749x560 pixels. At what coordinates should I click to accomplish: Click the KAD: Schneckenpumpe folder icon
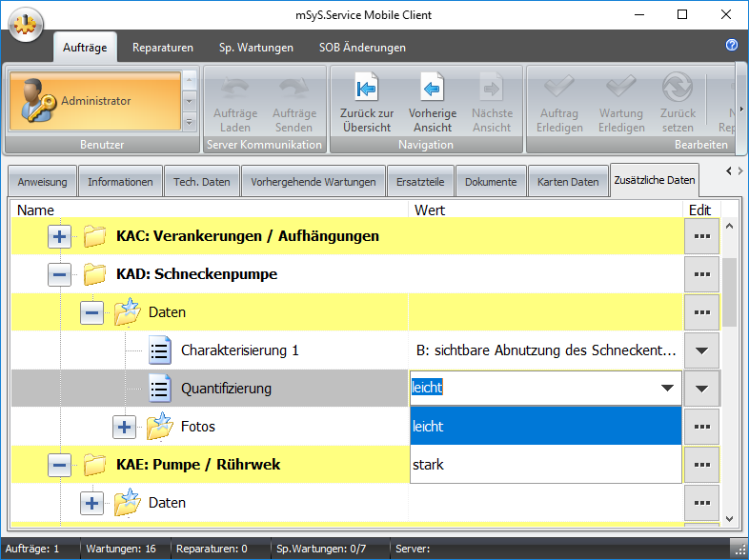point(94,274)
